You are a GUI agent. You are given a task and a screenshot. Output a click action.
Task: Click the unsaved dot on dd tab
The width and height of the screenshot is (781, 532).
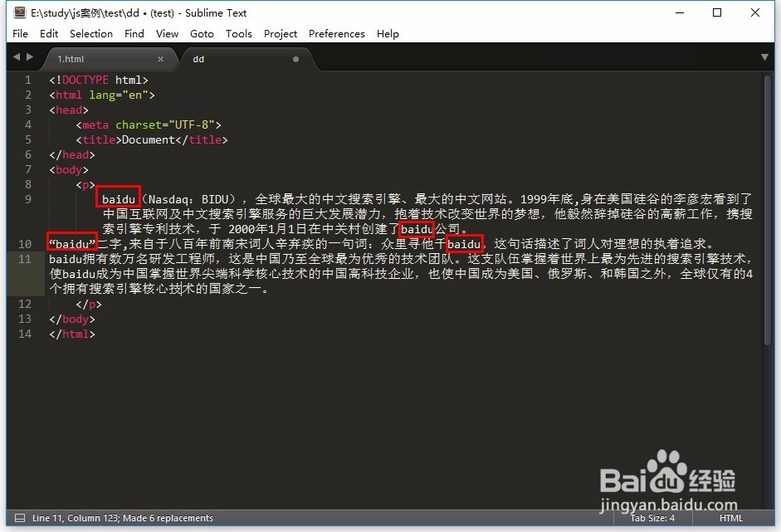tap(295, 59)
